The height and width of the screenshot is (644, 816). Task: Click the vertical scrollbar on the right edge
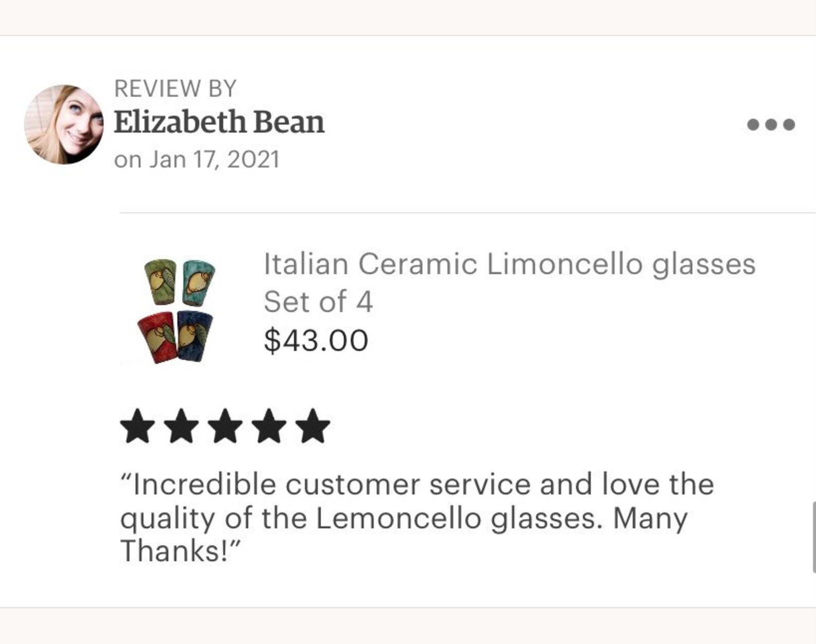click(x=813, y=537)
